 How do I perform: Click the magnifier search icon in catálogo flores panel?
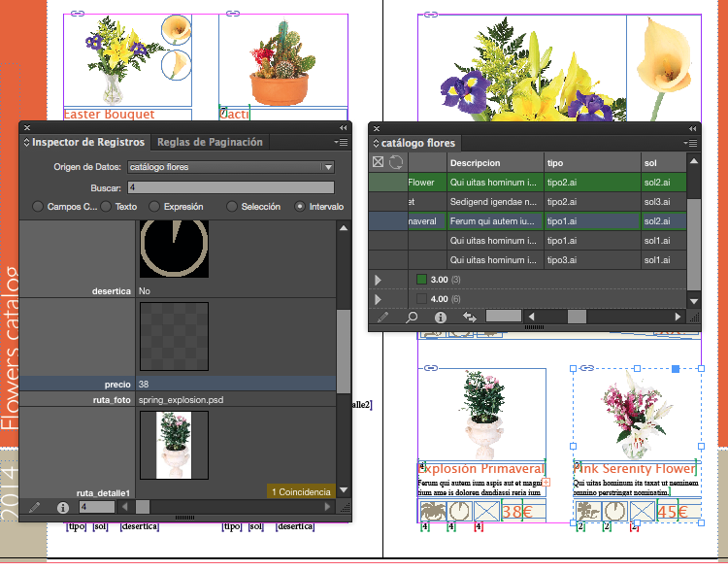pyautogui.click(x=412, y=317)
